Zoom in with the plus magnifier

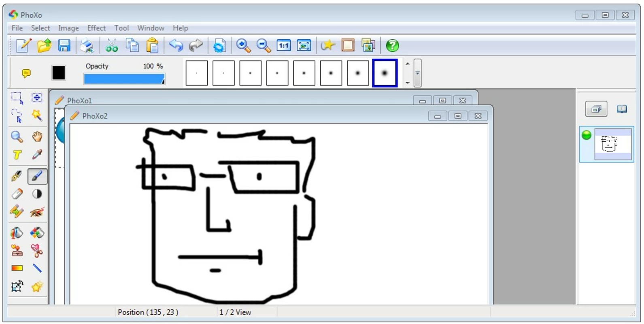(x=243, y=45)
